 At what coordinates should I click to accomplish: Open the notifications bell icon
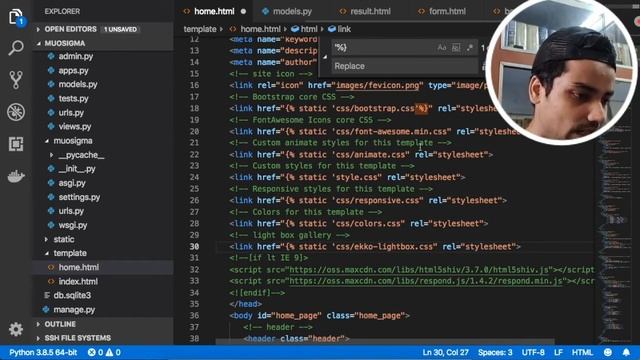pos(626,352)
